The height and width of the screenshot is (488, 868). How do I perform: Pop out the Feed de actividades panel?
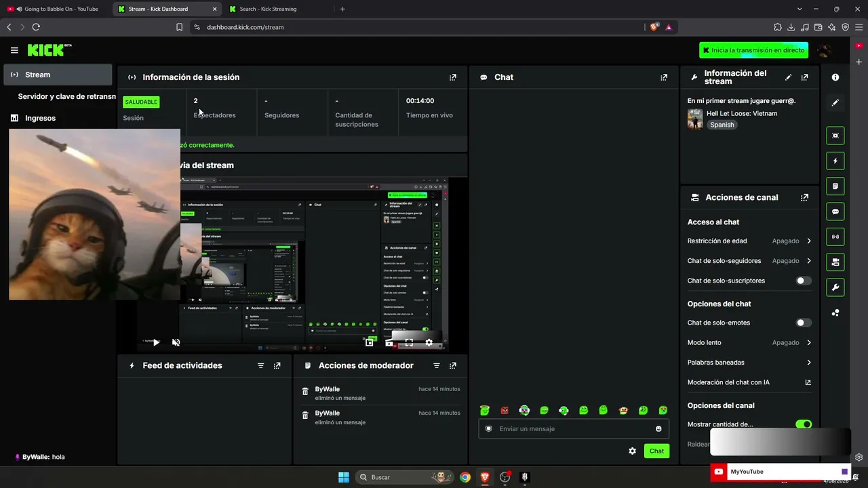[x=277, y=366]
